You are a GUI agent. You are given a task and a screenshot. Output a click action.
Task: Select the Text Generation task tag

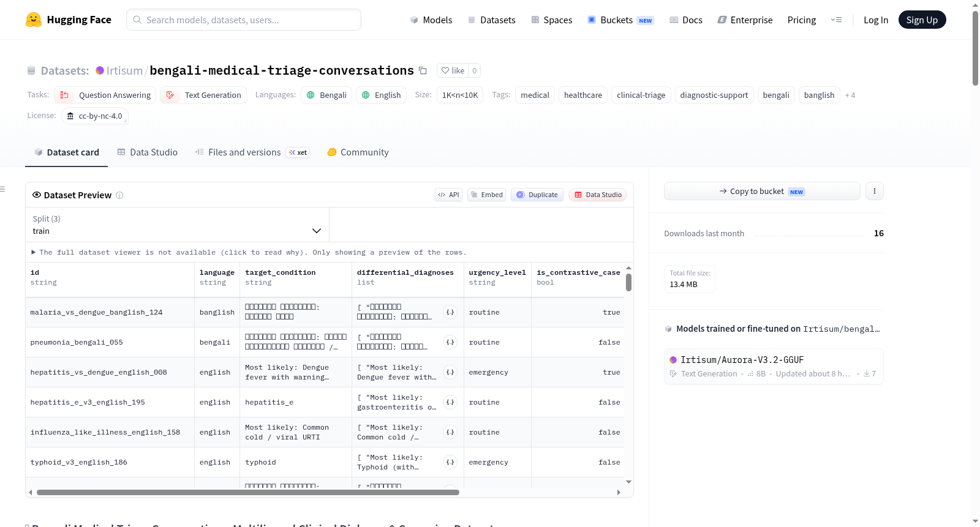(x=203, y=95)
